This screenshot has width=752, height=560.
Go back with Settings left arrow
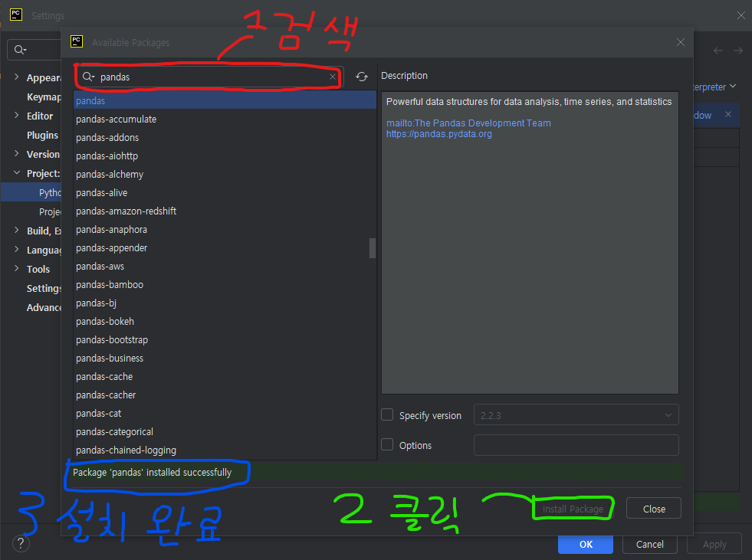coord(718,51)
